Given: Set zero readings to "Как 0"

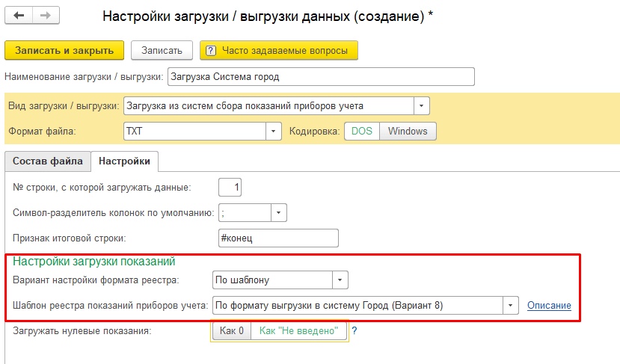Looking at the screenshot, I should (x=232, y=331).
